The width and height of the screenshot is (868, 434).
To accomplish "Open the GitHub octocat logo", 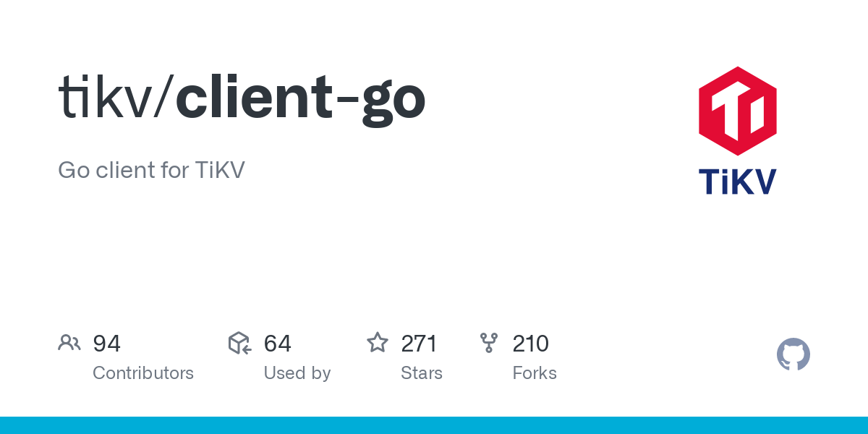I will pos(793,354).
